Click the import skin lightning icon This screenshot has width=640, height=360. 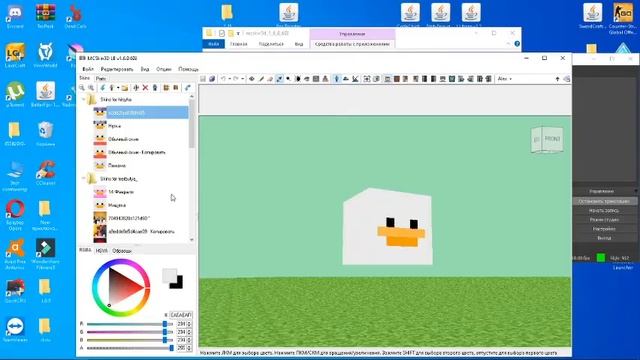[x=103, y=88]
